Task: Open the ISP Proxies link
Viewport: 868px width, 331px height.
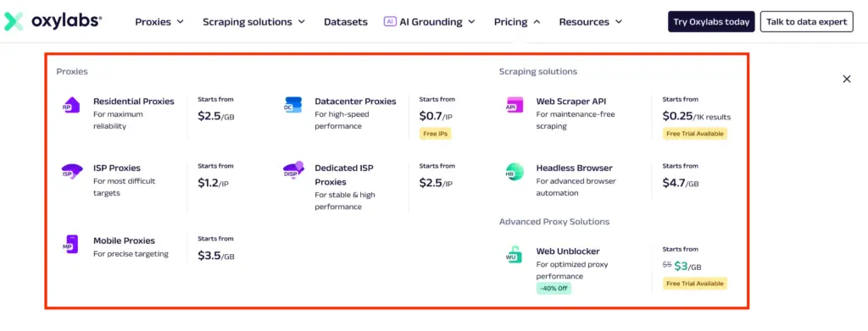Action: 117,168
